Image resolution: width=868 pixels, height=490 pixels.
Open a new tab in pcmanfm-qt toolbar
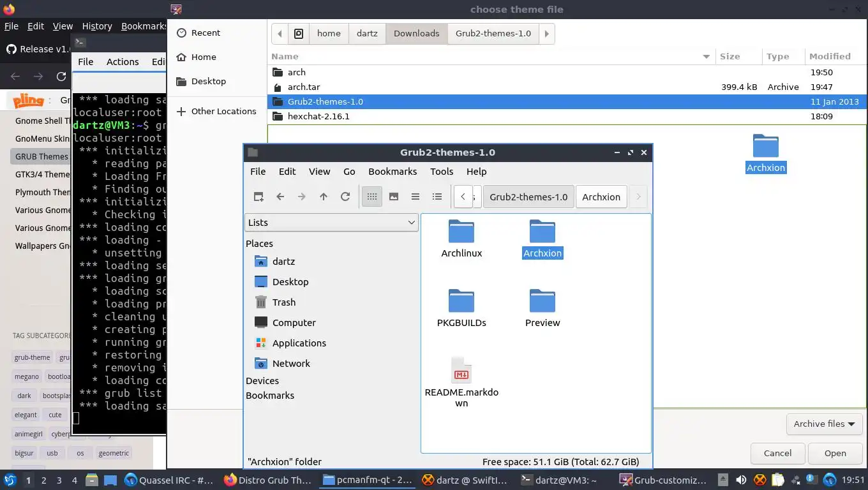pyautogui.click(x=258, y=197)
